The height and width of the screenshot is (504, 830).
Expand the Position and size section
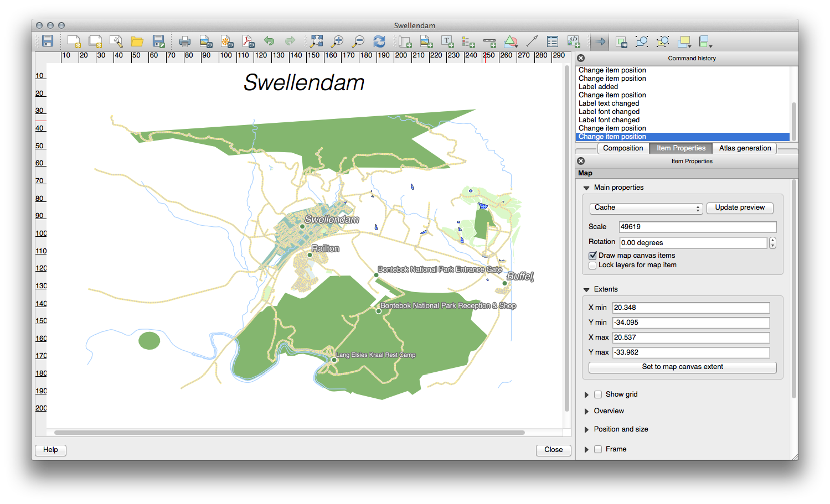[586, 429]
